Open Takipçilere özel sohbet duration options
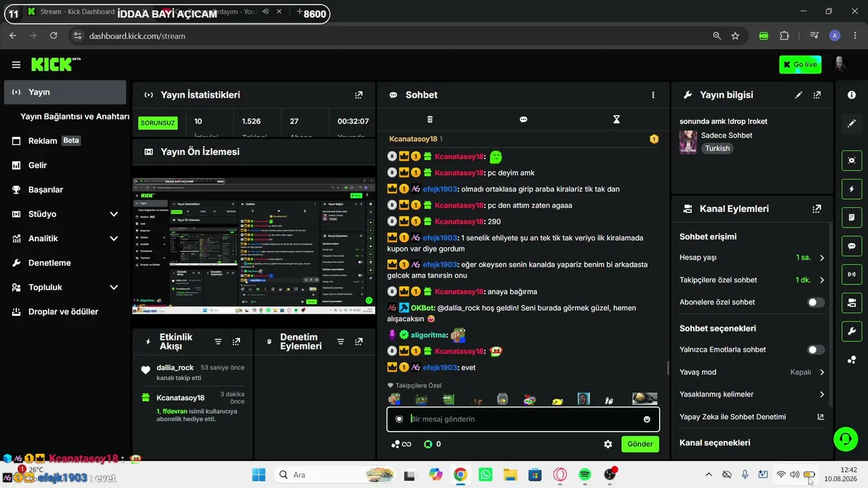The image size is (868, 488). coord(752,280)
